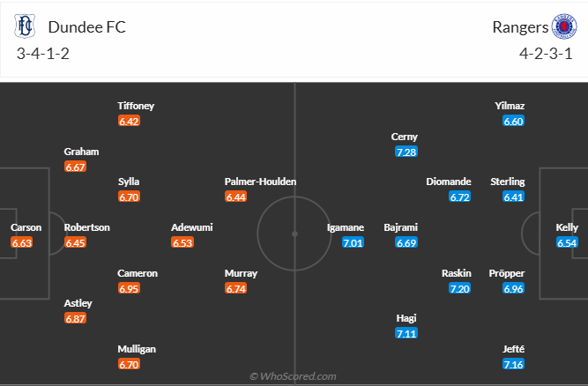Click player name Palmer-Houlden
The height and width of the screenshot is (386, 588).
pos(261,182)
